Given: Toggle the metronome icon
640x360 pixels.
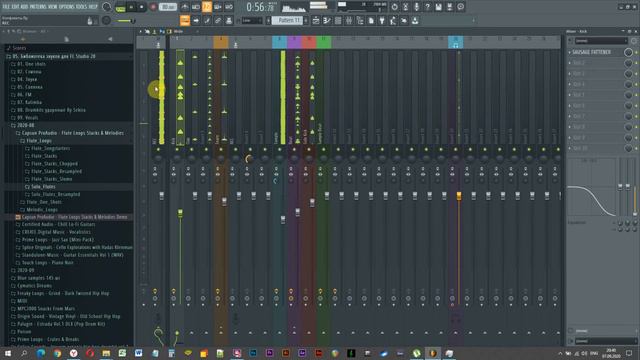Looking at the screenshot, I should (x=185, y=7).
